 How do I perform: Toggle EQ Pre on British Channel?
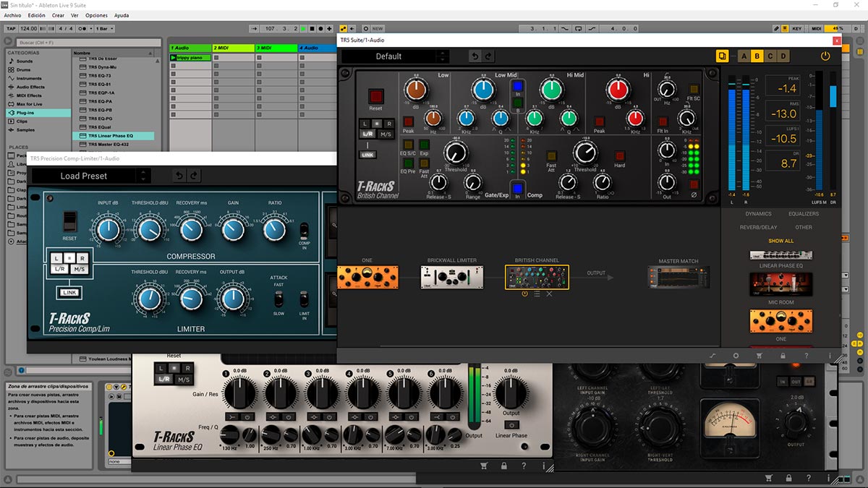pyautogui.click(x=407, y=164)
